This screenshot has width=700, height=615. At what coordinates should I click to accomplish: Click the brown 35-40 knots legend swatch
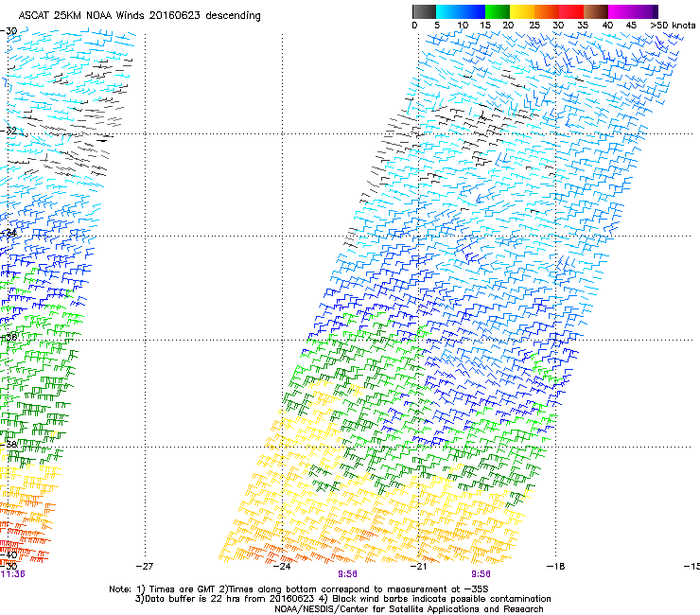point(596,11)
